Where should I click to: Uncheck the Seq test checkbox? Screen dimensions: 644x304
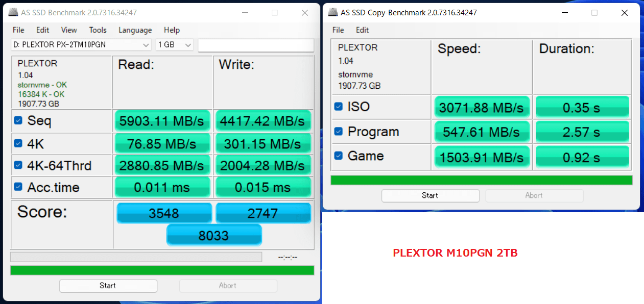pyautogui.click(x=18, y=120)
